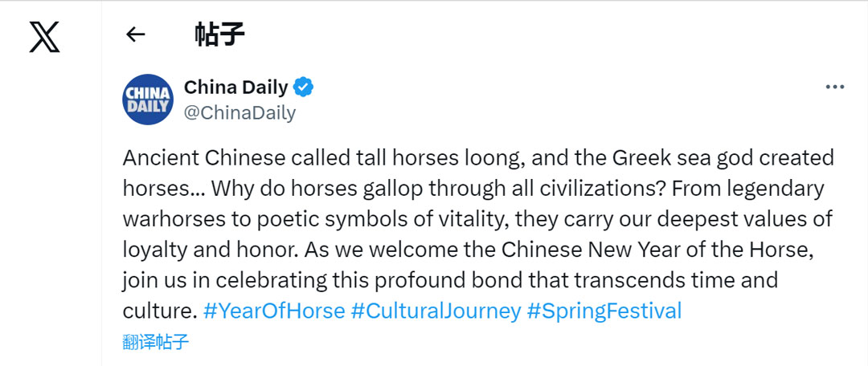The image size is (868, 366).
Task: Open China Daily's profile avatar
Action: coord(148,100)
